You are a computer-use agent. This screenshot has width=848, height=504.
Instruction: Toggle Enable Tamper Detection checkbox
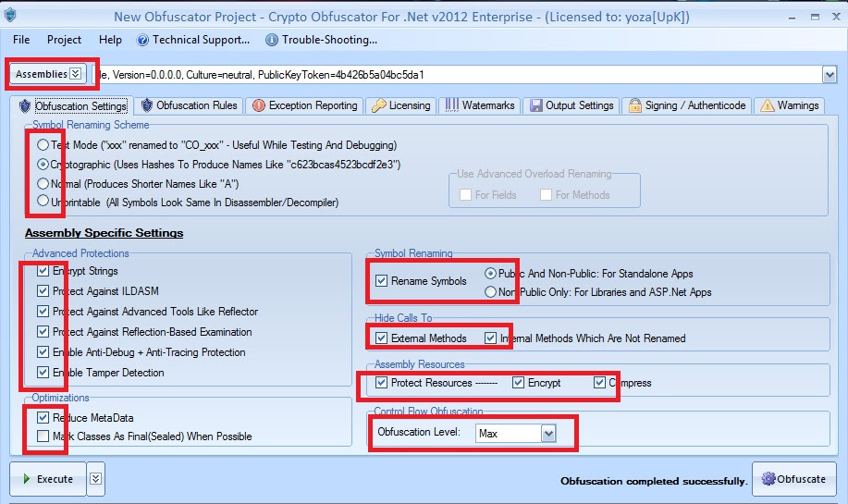[43, 372]
